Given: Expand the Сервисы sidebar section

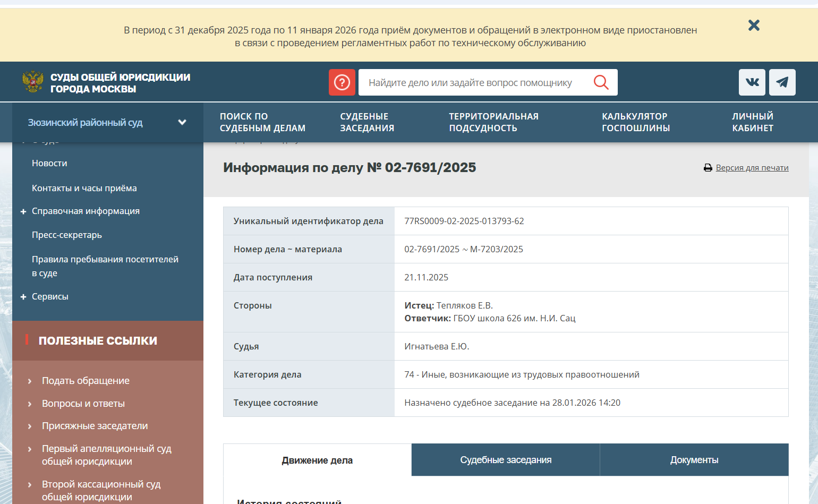Looking at the screenshot, I should coord(23,297).
